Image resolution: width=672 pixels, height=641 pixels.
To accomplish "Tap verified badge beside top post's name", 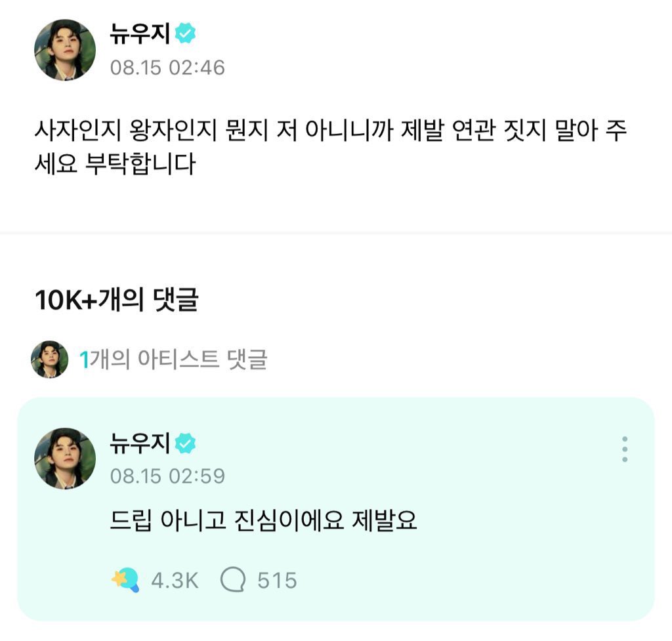I will pos(186,34).
